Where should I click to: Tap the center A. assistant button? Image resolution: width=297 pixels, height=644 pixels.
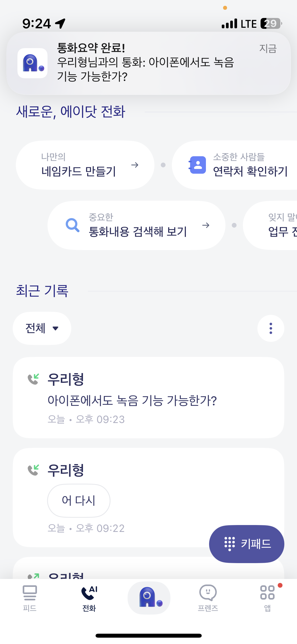click(x=149, y=598)
